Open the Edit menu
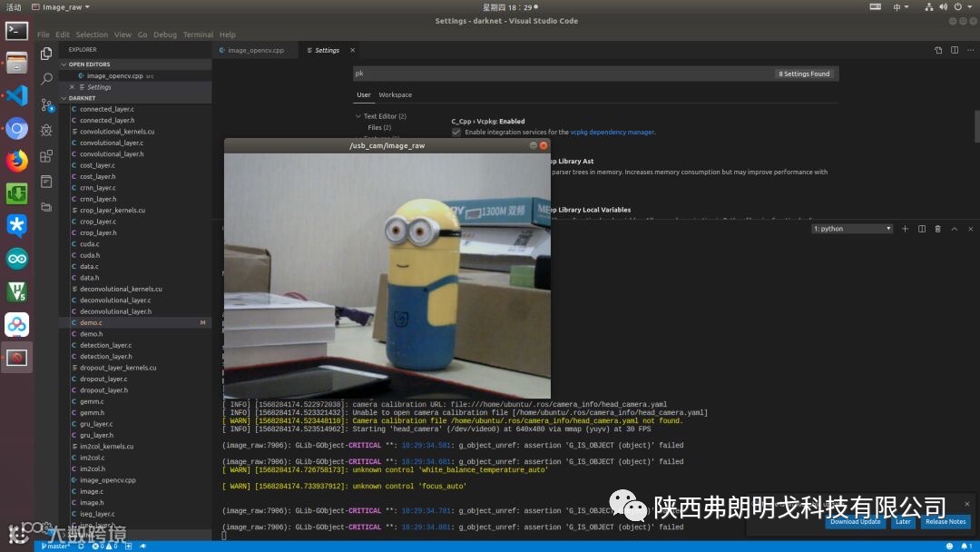This screenshot has width=980, height=552. [x=63, y=34]
